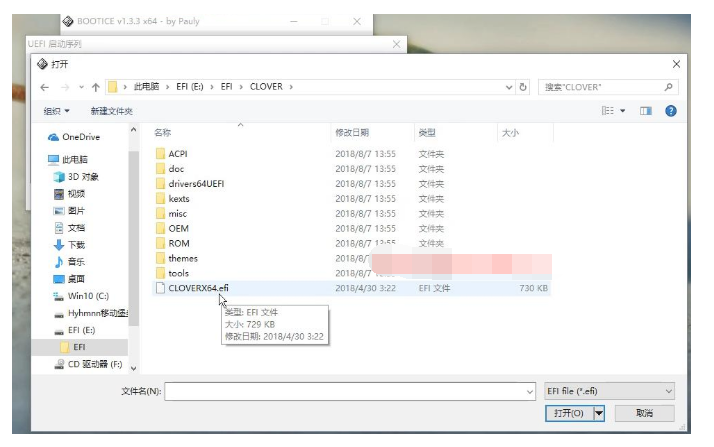This screenshot has height=447, width=714.
Task: Select the misc folder
Action: pos(171,213)
